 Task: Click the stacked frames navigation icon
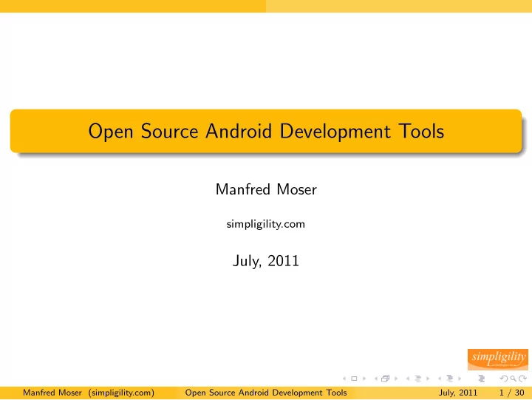[x=386, y=379]
